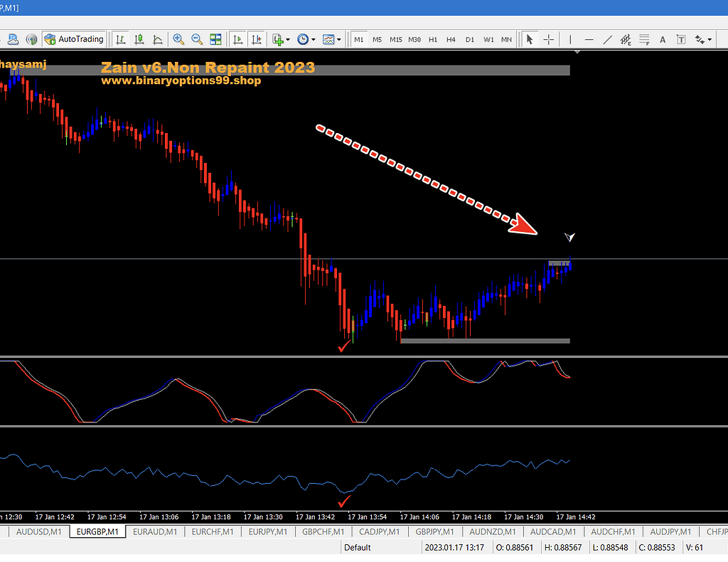Select the equidistant channel tool
This screenshot has width=728, height=562.
point(626,39)
